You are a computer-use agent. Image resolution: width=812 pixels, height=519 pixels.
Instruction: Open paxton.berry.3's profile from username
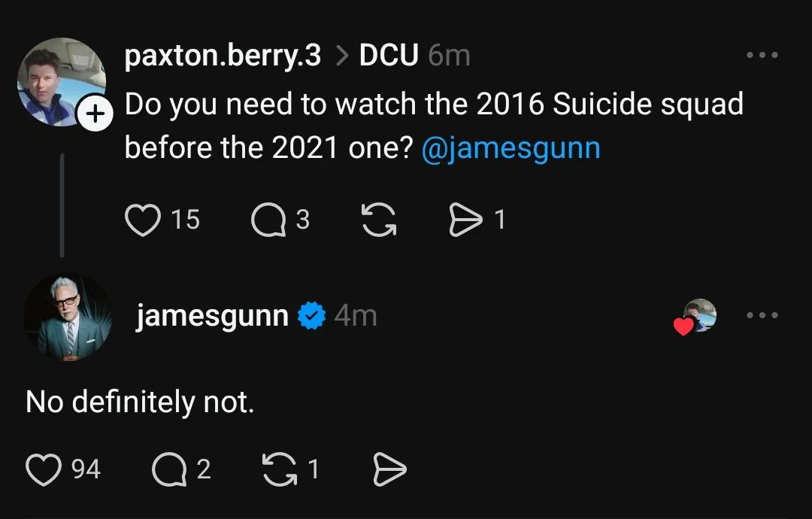click(x=223, y=56)
